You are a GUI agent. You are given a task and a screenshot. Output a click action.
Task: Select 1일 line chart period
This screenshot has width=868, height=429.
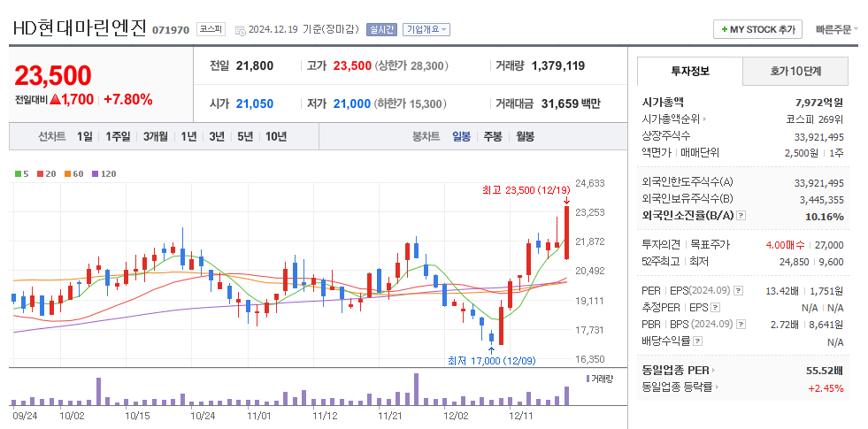[x=85, y=136]
